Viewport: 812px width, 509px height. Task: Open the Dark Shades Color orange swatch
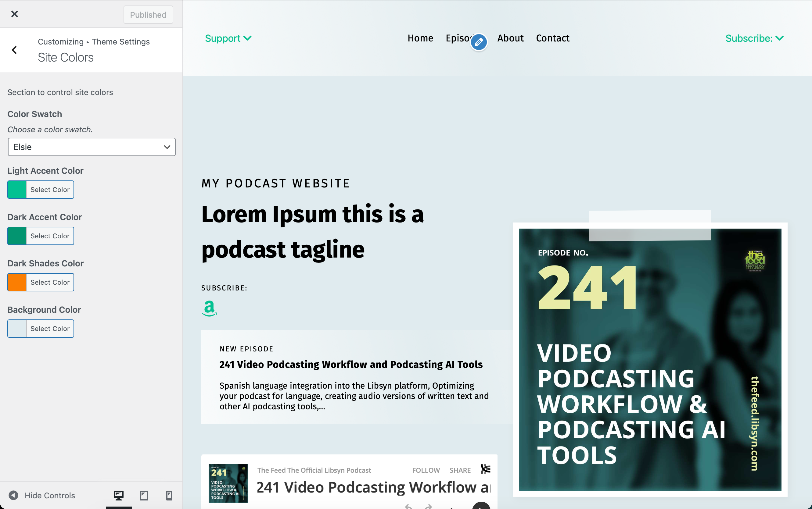[x=17, y=282]
